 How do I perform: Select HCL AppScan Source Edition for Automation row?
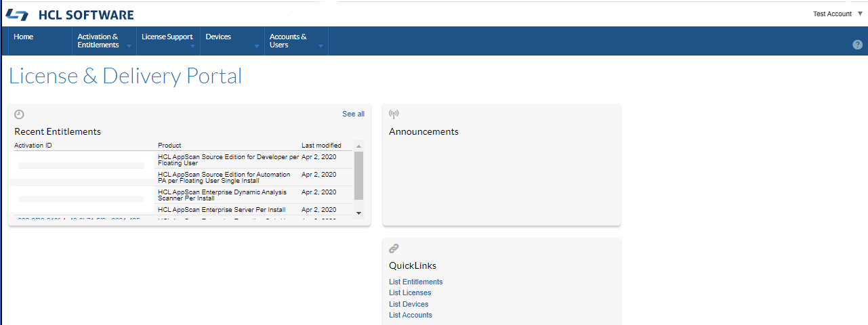183,177
